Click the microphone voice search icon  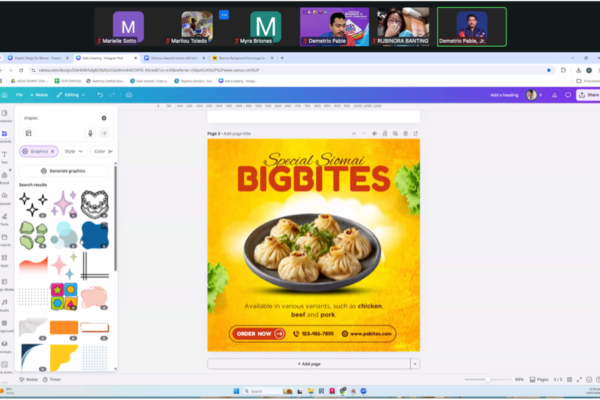(x=90, y=132)
